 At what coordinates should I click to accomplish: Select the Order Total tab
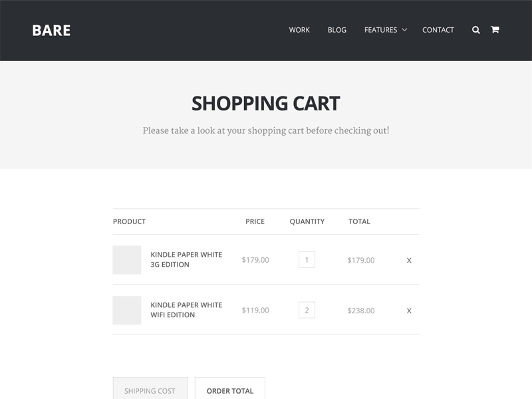pyautogui.click(x=229, y=390)
